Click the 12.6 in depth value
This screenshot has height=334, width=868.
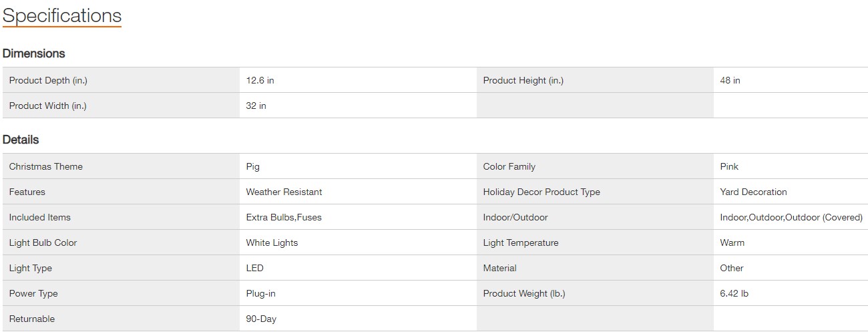[260, 80]
